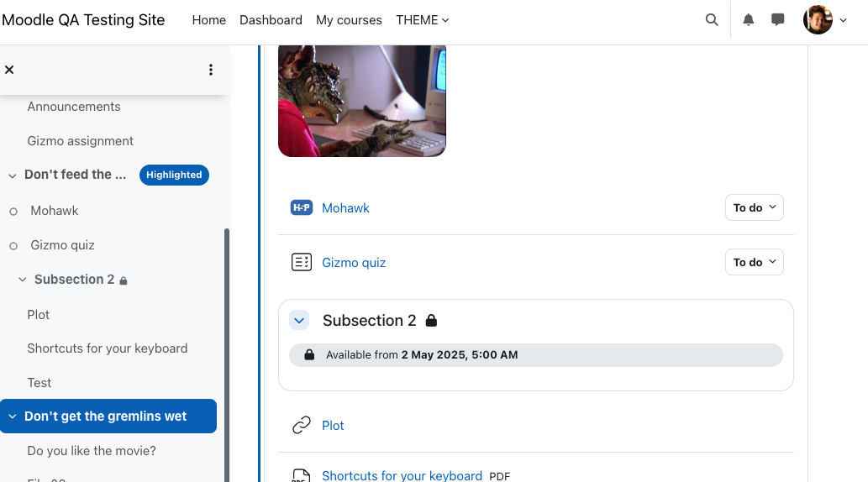
Task: Click Moodle QA Testing Site title
Action: [83, 20]
